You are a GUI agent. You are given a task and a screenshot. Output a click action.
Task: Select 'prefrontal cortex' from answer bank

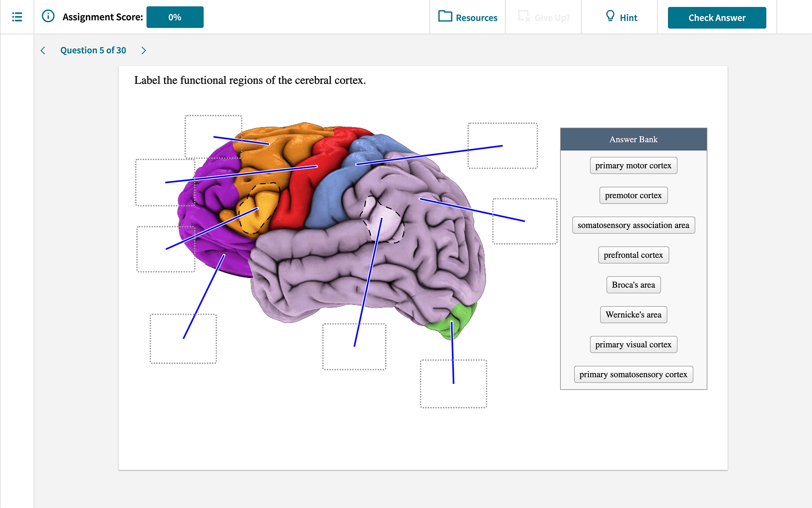point(634,254)
